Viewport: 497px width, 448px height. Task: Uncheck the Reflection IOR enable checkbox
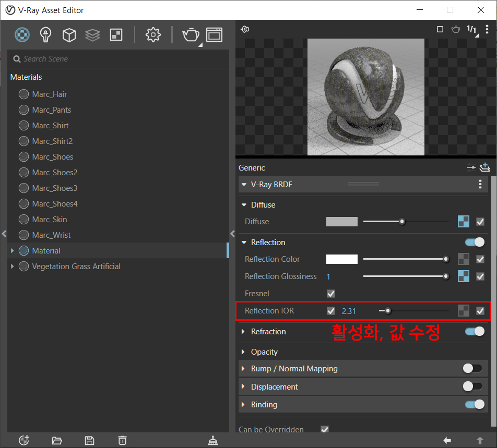331,311
